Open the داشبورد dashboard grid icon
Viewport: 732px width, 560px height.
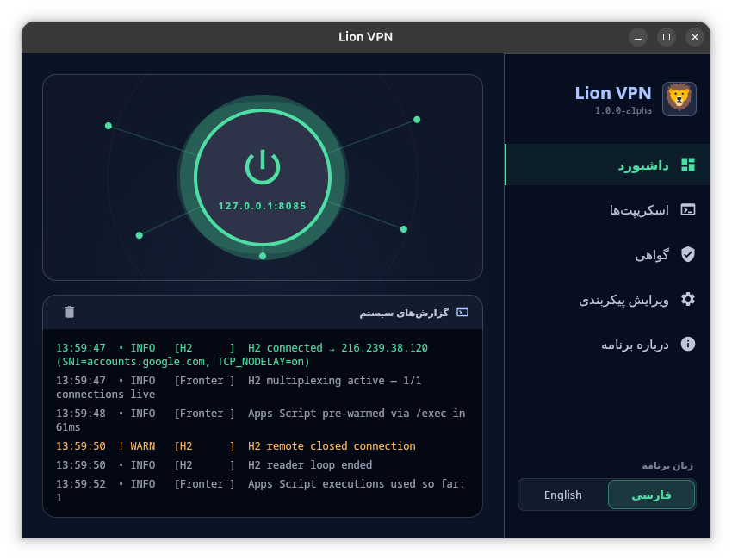tap(688, 165)
